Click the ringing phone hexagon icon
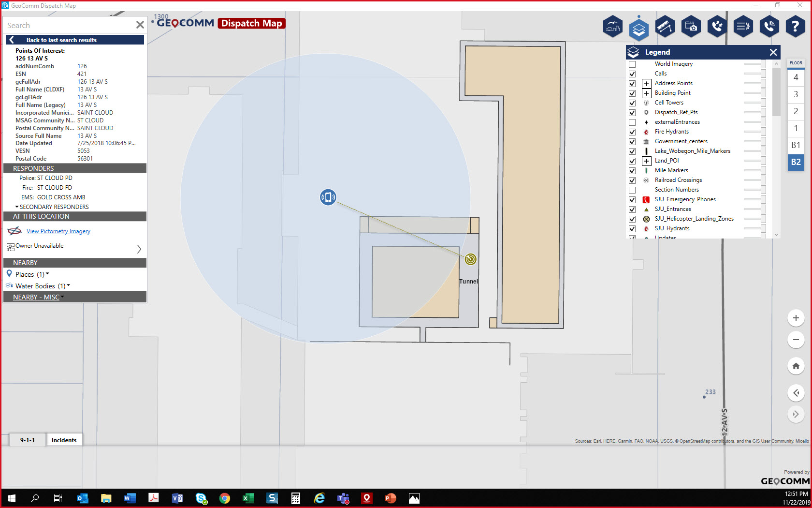Image resolution: width=812 pixels, height=508 pixels. (769, 27)
